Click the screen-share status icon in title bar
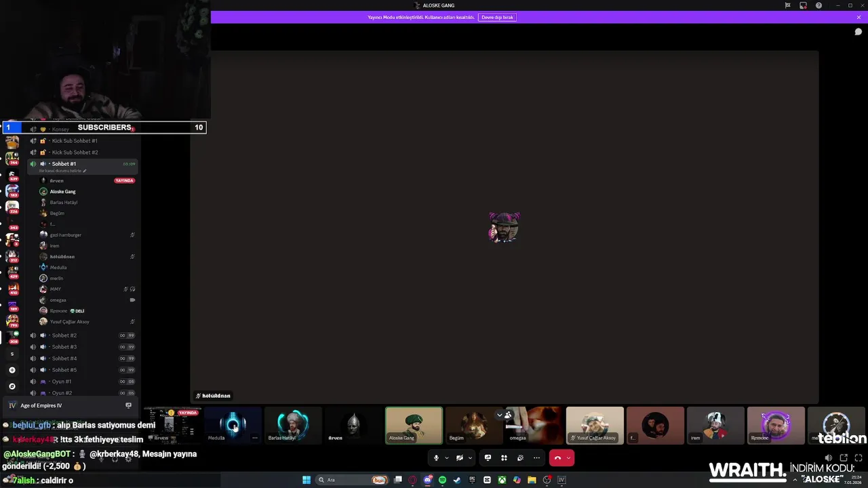The image size is (868, 488). (803, 5)
